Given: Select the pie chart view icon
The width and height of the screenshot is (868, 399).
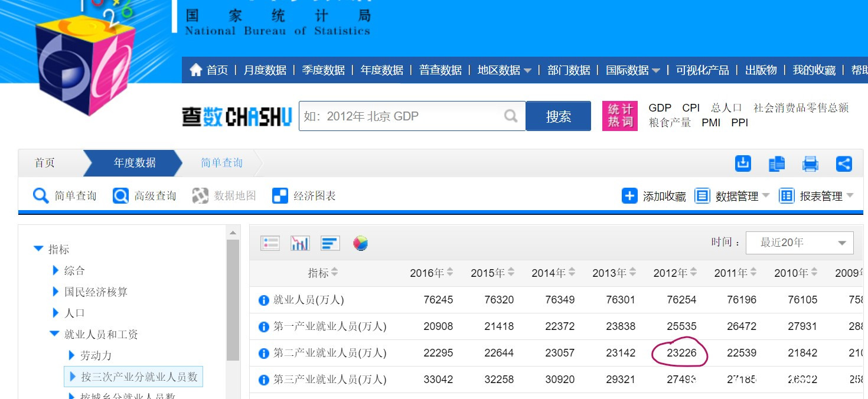Looking at the screenshot, I should click(361, 243).
